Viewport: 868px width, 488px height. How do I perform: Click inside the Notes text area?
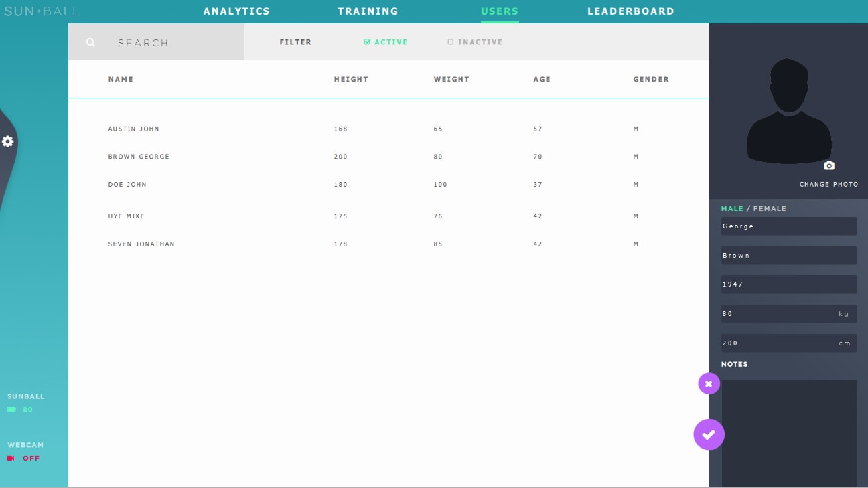coord(789,434)
